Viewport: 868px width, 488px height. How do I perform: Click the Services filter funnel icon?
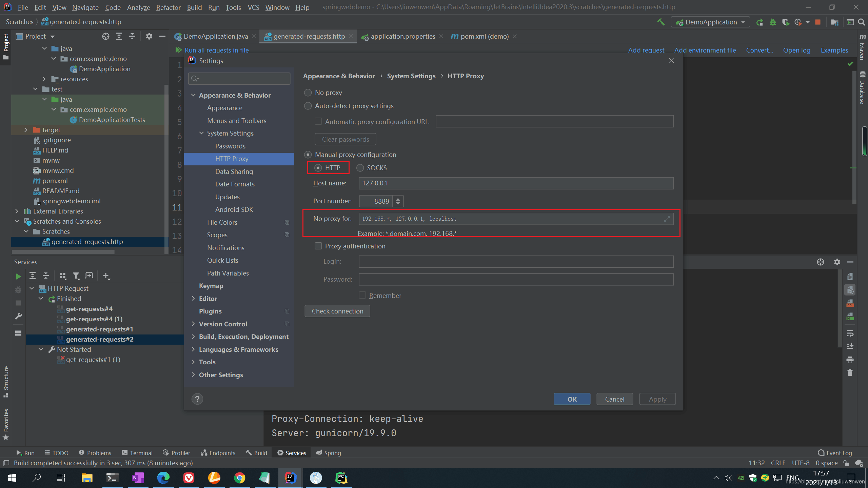tap(76, 276)
